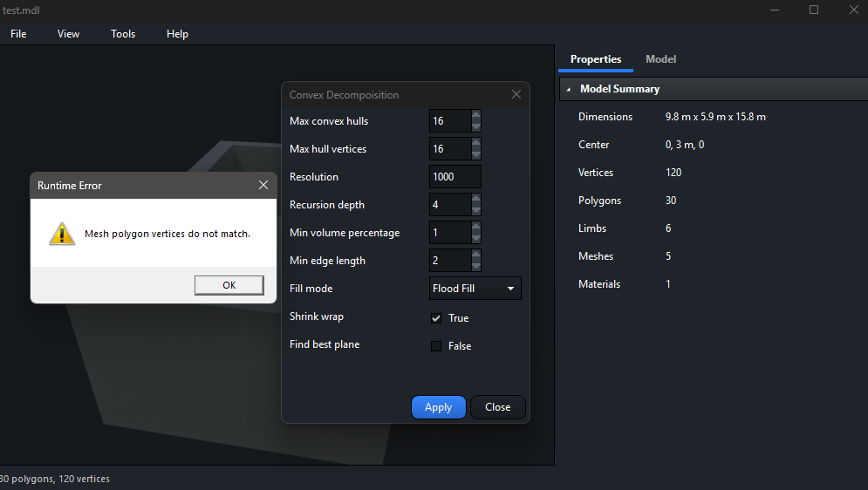Open the Help menu

[177, 34]
